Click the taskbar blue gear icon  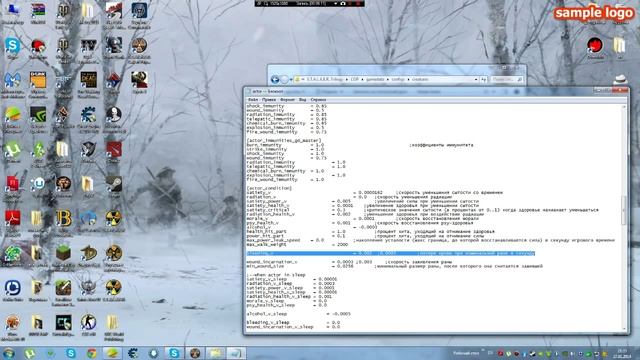coord(133,353)
